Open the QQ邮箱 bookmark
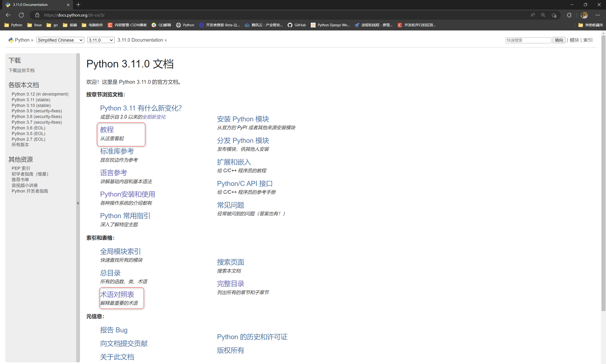This screenshot has width=606, height=364. (161, 25)
